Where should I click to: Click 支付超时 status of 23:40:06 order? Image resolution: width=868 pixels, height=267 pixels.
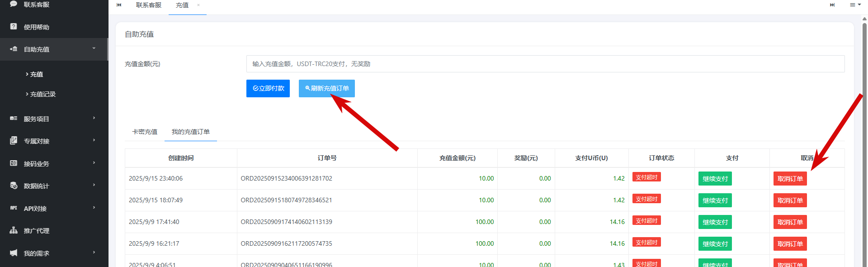(646, 177)
